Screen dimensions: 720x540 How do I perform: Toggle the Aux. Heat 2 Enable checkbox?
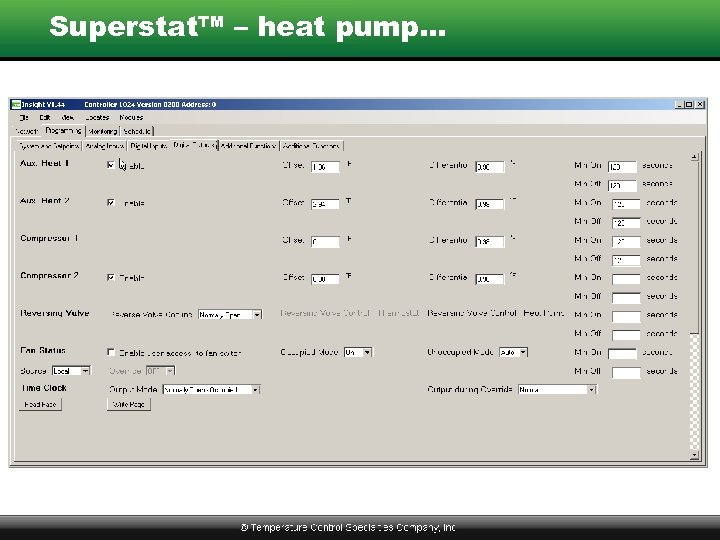pos(111,202)
